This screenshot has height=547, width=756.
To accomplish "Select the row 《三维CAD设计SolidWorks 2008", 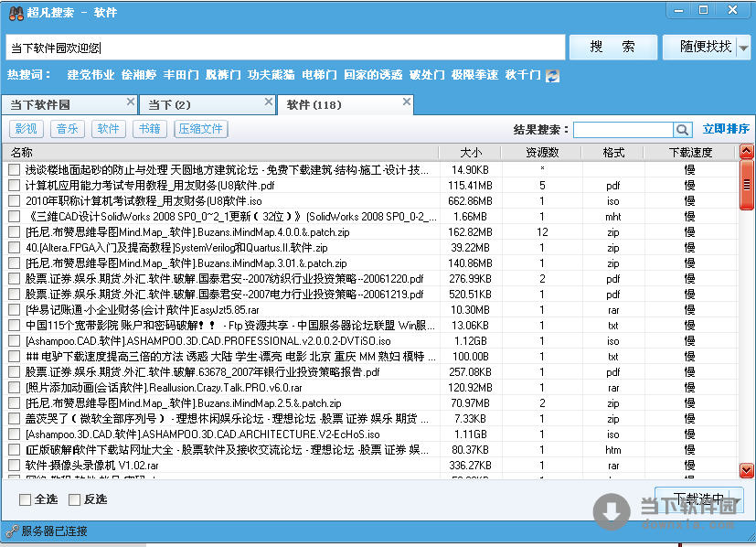I will click(x=370, y=217).
